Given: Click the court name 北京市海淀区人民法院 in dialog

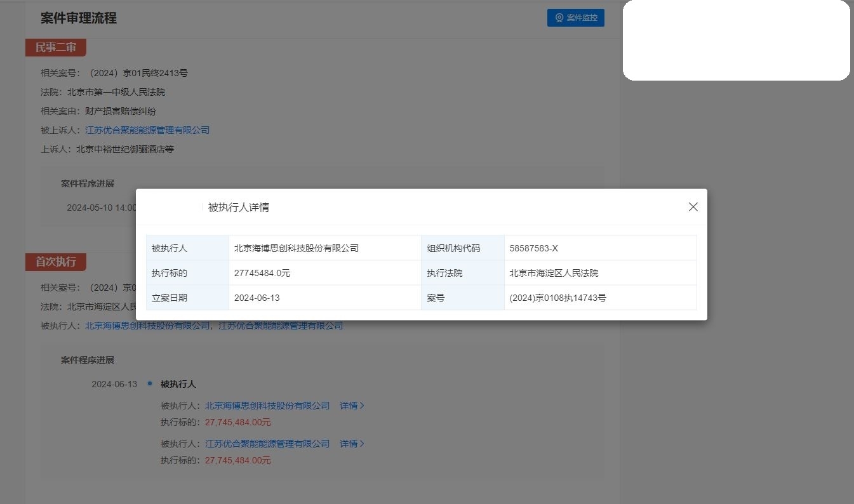Looking at the screenshot, I should [x=554, y=273].
